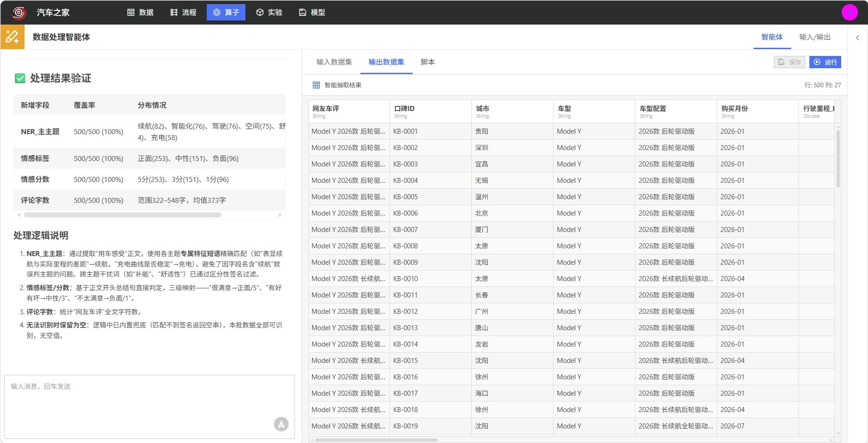Click the city cell 广州
The image size is (868, 443).
pyautogui.click(x=513, y=312)
